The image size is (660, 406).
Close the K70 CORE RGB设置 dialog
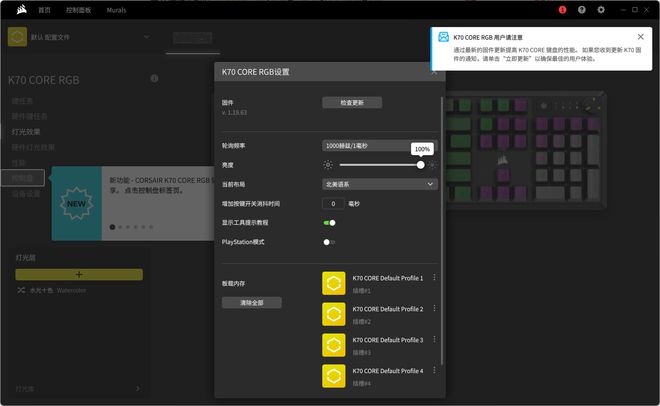[x=434, y=72]
